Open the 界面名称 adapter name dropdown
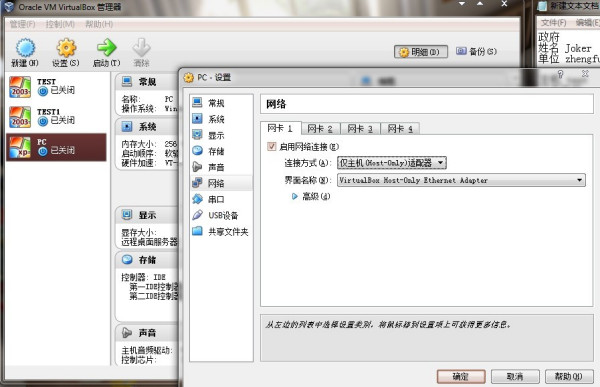This screenshot has height=387, width=600. coord(461,180)
